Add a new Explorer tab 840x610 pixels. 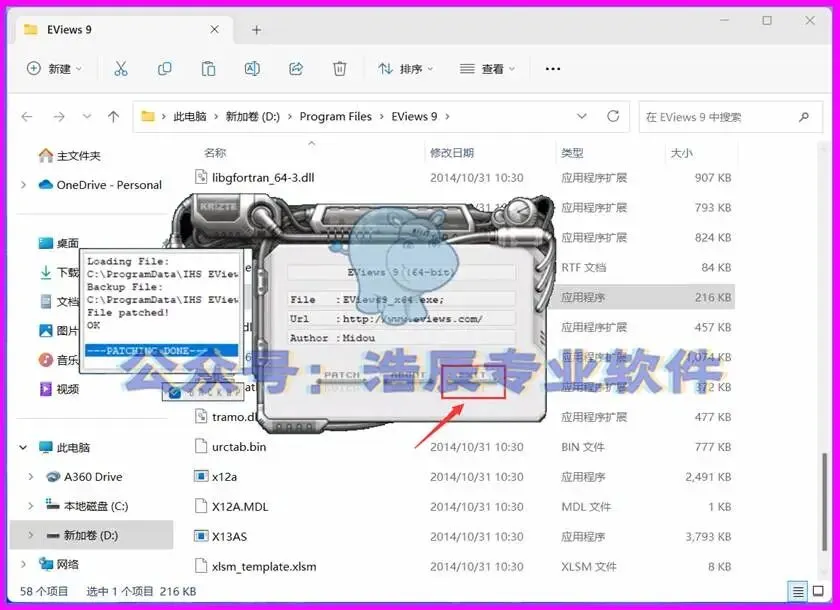pyautogui.click(x=257, y=30)
